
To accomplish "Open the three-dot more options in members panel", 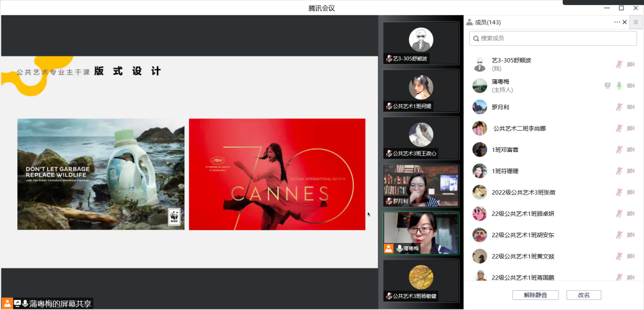I will pyautogui.click(x=617, y=22).
